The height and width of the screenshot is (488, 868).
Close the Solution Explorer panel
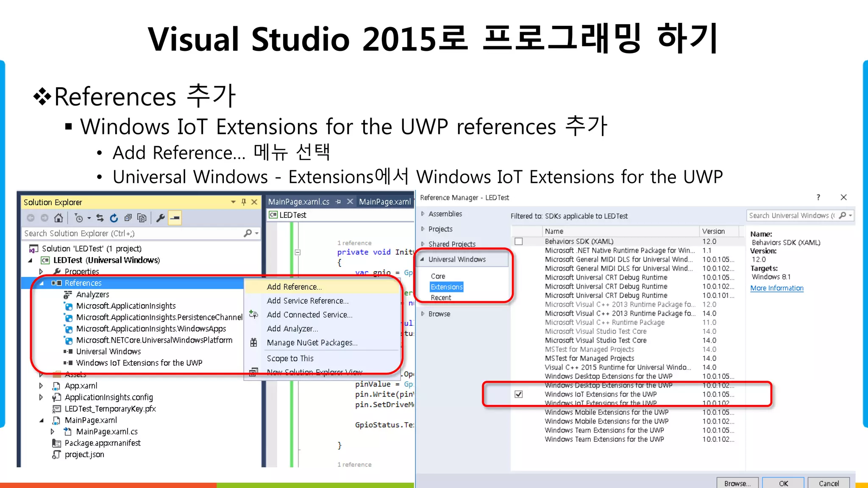[x=254, y=202]
